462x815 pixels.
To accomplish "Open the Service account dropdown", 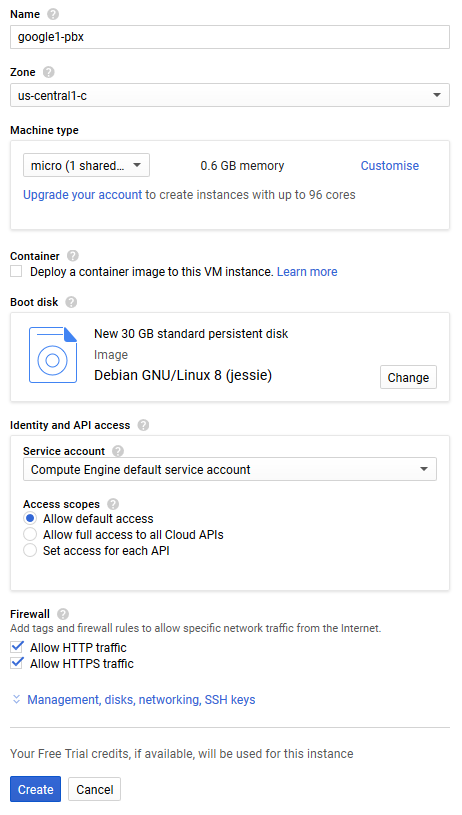I will pos(230,469).
